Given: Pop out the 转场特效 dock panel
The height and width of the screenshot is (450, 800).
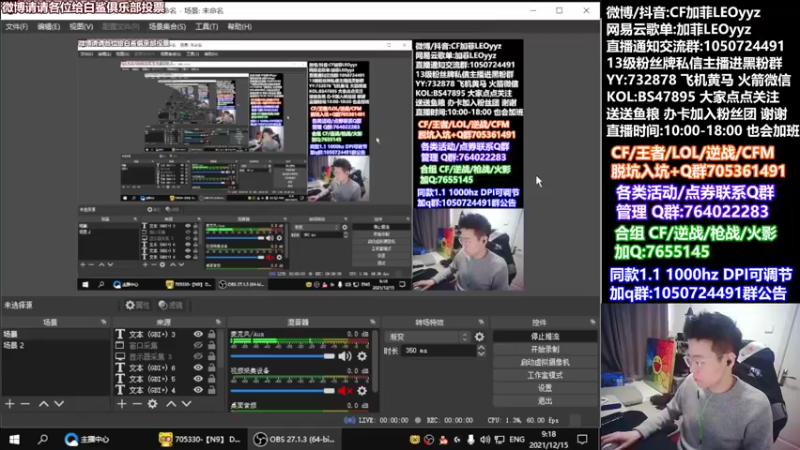Looking at the screenshot, I should click(481, 322).
